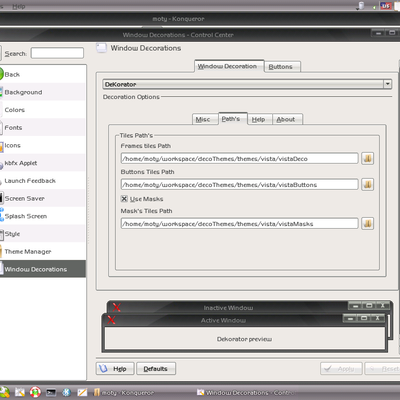Click the Help button at bottom

pos(115,369)
